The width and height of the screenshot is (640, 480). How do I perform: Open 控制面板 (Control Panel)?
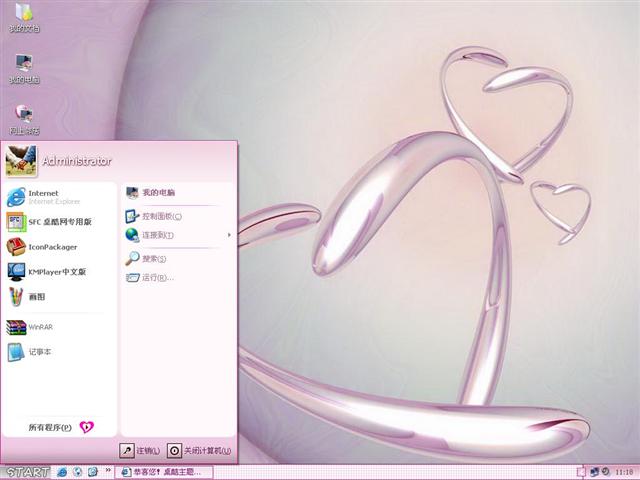[160, 216]
